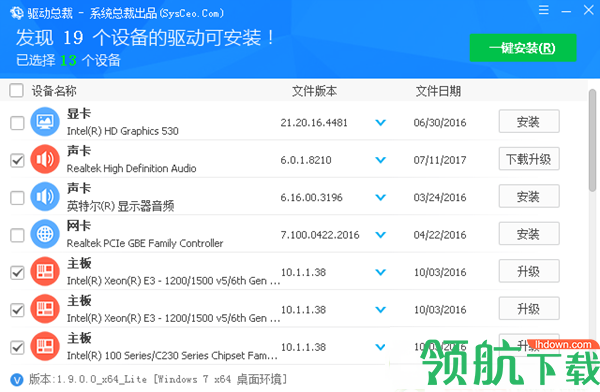Click the device name Intel(R) HD Graphics 530
600x392 pixels.
coord(122,131)
